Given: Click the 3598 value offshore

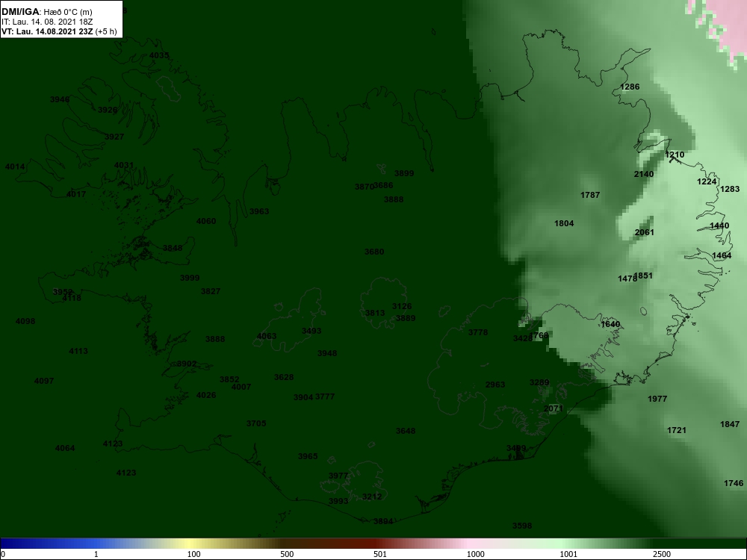Looking at the screenshot, I should click(x=522, y=526).
